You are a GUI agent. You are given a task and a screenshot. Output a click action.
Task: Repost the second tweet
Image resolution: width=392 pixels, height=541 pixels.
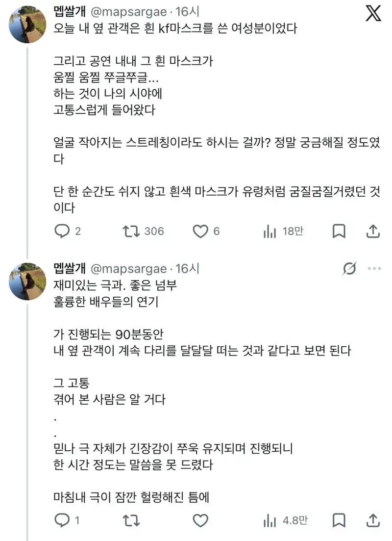point(131,520)
